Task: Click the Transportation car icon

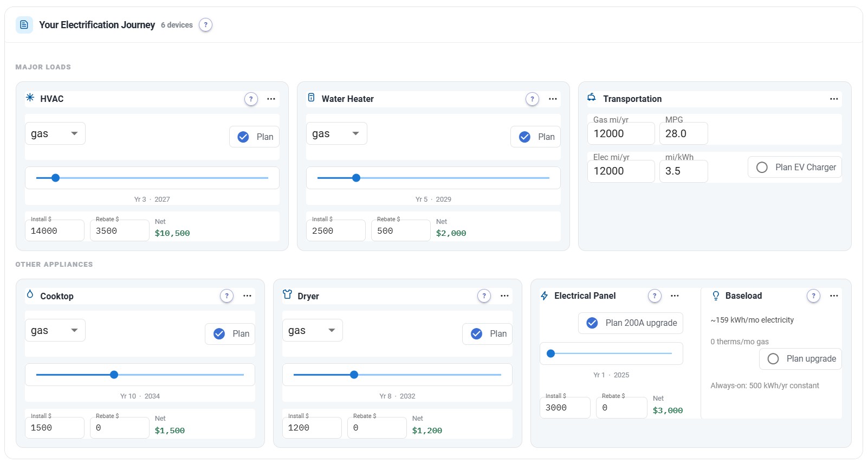Action: pyautogui.click(x=592, y=98)
